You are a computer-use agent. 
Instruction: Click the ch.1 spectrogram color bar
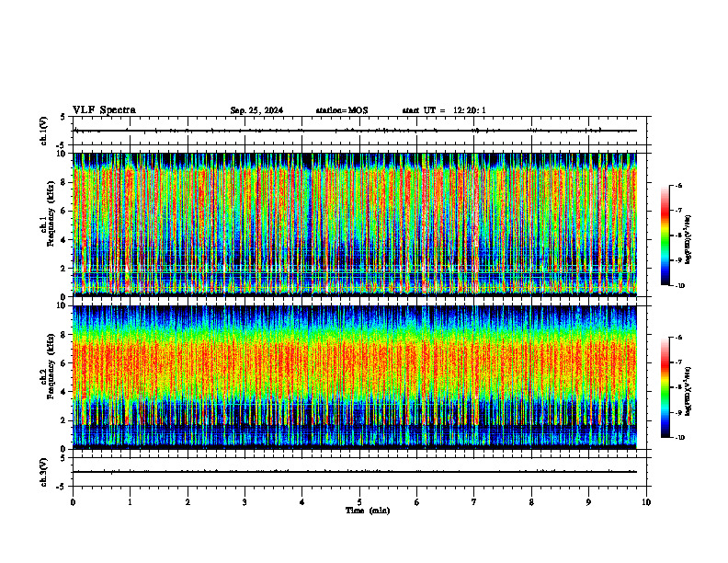tap(665, 236)
